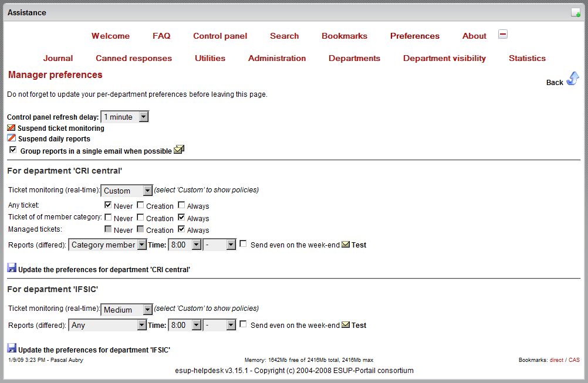This screenshot has width=588, height=383.
Task: Go to the Canned responses menu
Action: pos(134,58)
